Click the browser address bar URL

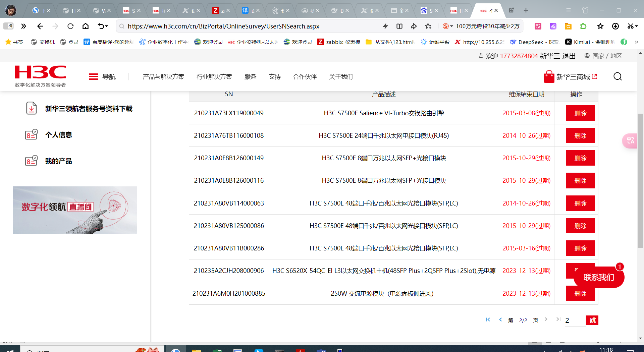[223, 26]
